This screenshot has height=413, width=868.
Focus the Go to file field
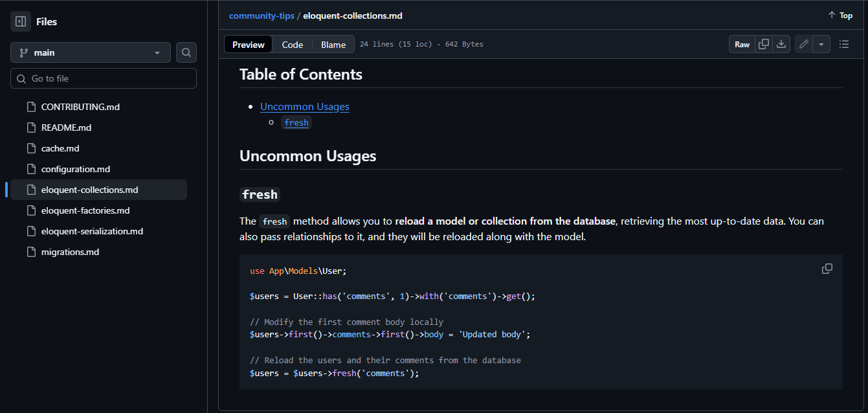(104, 78)
